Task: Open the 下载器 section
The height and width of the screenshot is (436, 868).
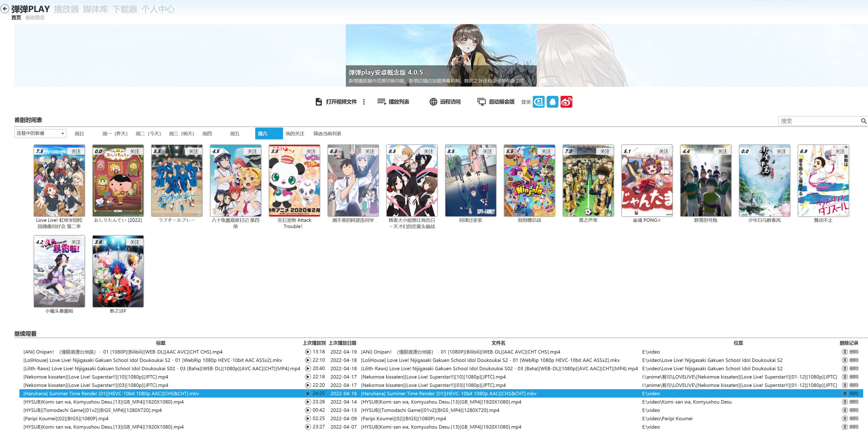Action: [125, 9]
